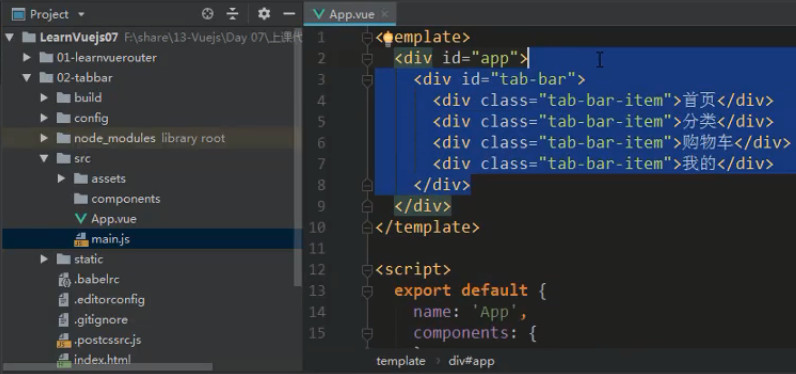
Task: Select the .editorconfig file
Action: tap(109, 300)
